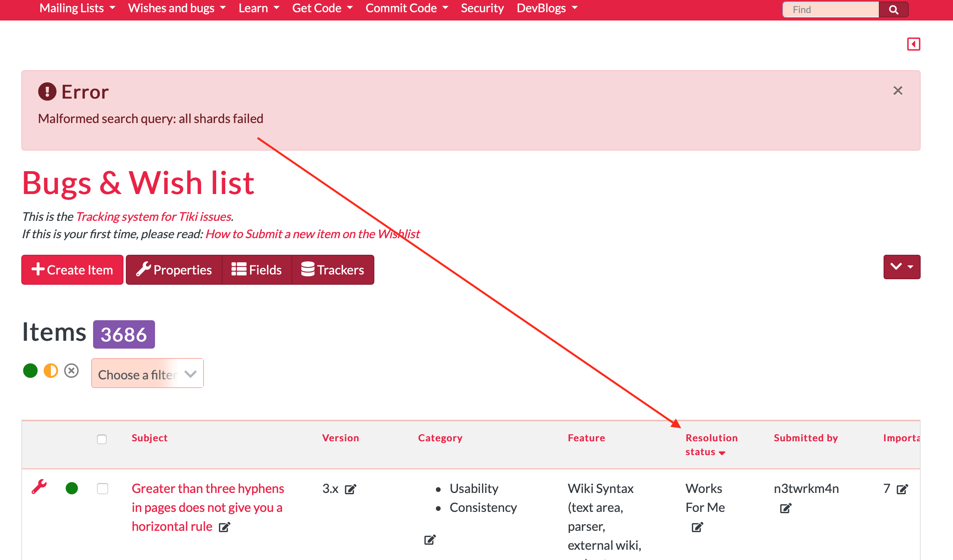Click green status dot in first item row
This screenshot has width=953, height=560.
pyautogui.click(x=72, y=488)
